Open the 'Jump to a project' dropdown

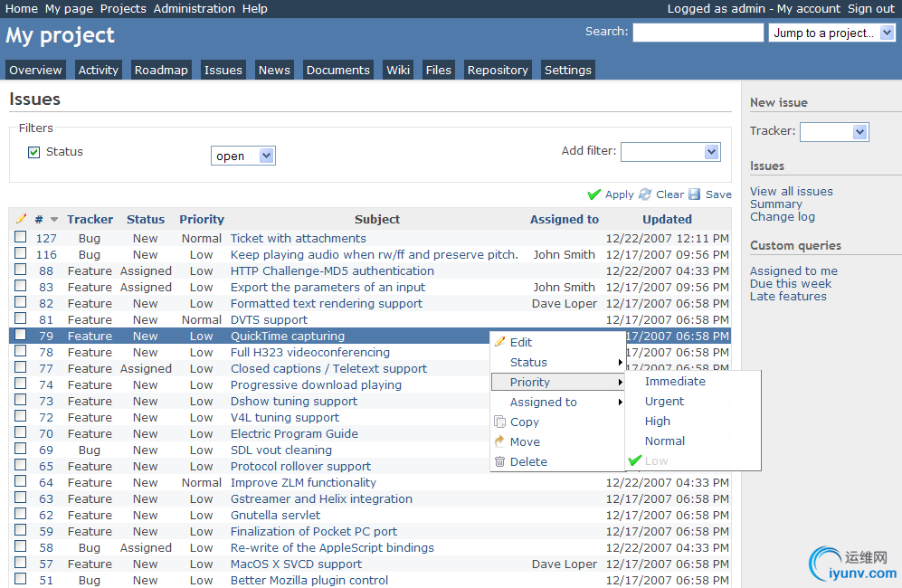tap(831, 33)
